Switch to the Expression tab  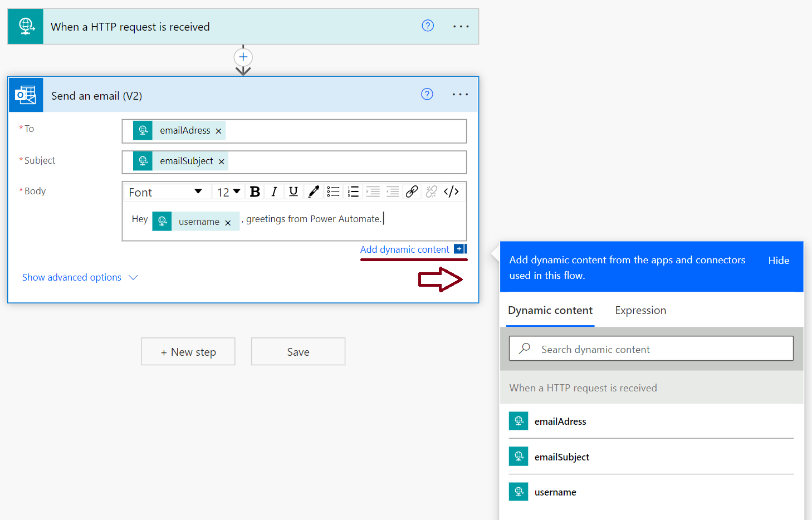(640, 311)
